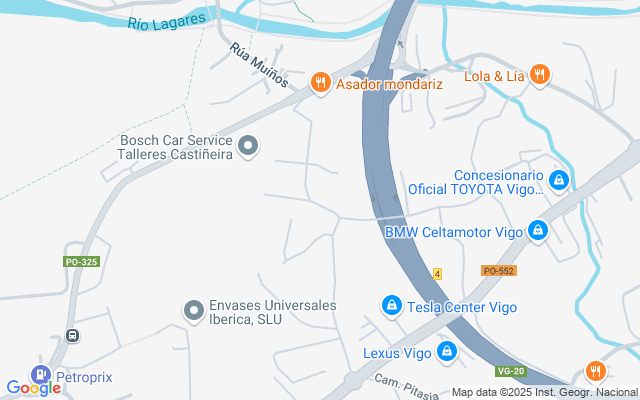Click the orange restaurant pin near VG-20
This screenshot has width=640, height=400.
pos(596,372)
